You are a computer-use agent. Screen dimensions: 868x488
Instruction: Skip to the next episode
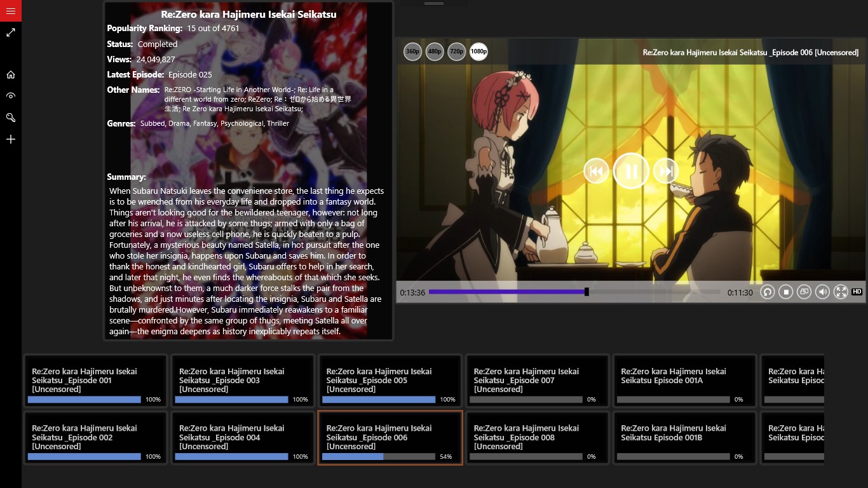tap(666, 171)
